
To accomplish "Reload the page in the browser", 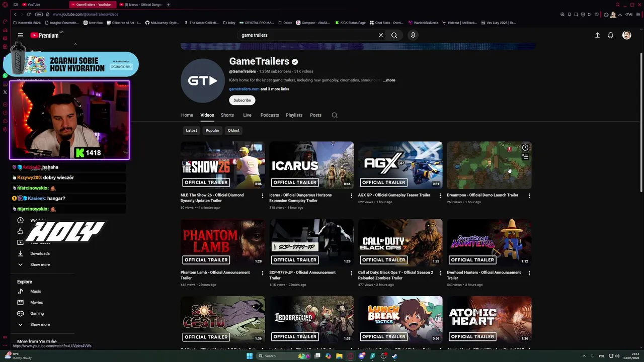I will point(29,14).
